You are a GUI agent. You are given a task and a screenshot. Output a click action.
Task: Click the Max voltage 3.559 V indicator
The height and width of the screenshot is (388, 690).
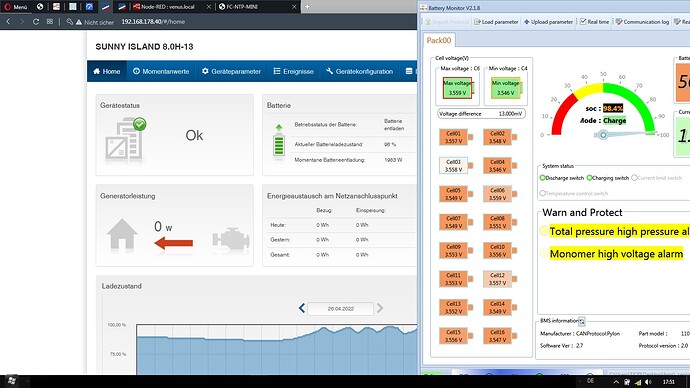point(458,88)
